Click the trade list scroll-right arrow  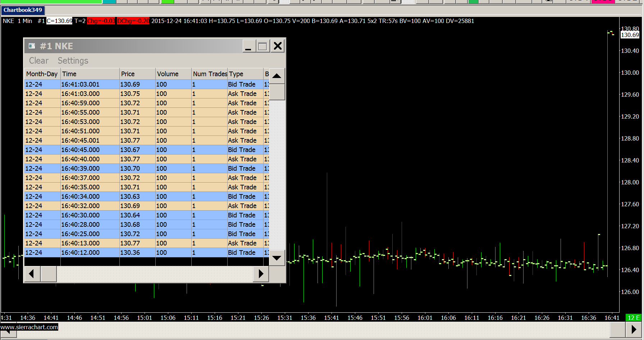point(261,274)
